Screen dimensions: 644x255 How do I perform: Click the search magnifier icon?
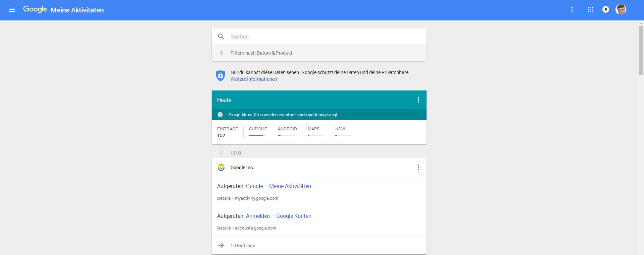pos(221,37)
